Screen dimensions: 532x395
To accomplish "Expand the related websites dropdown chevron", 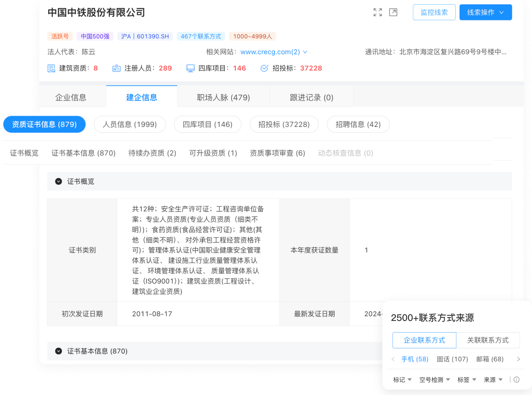I will (305, 52).
